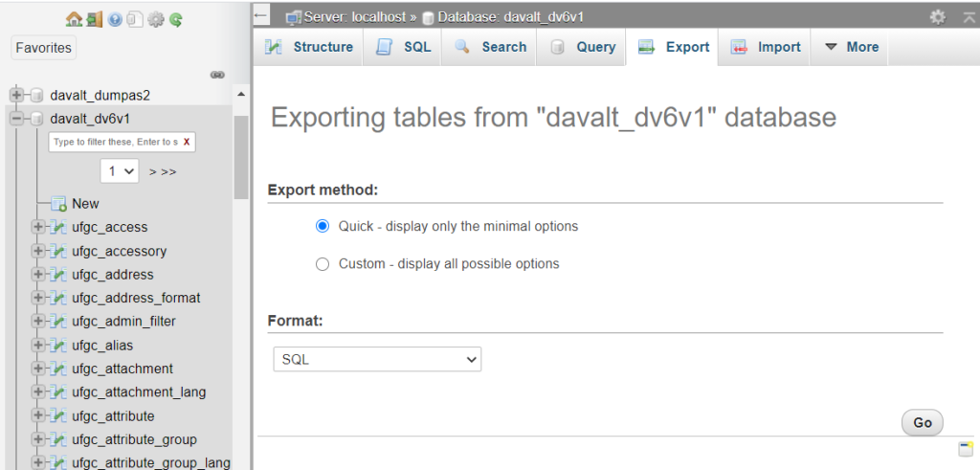
Task: Open the ufgc_admin_filter table
Action: [123, 322]
